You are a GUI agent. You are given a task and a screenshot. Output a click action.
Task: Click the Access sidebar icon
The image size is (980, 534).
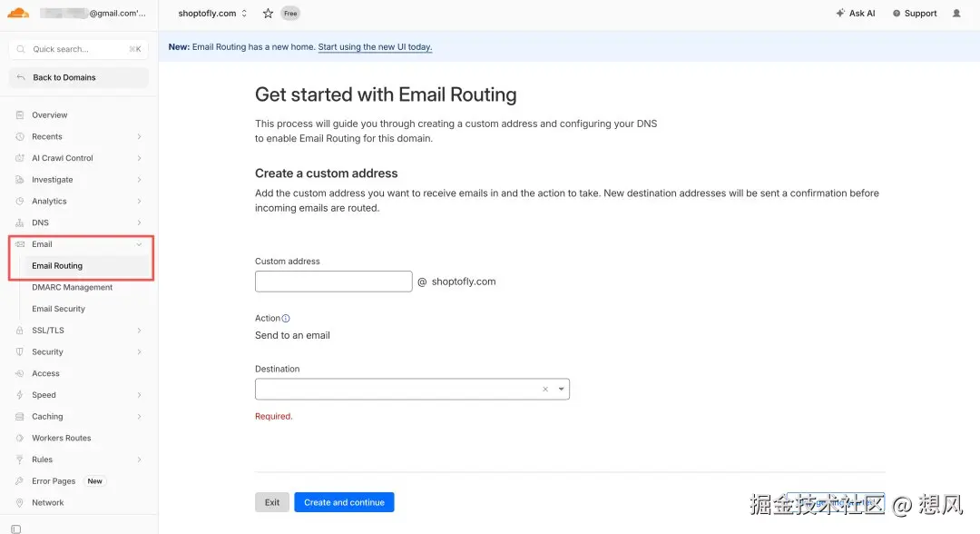[19, 373]
